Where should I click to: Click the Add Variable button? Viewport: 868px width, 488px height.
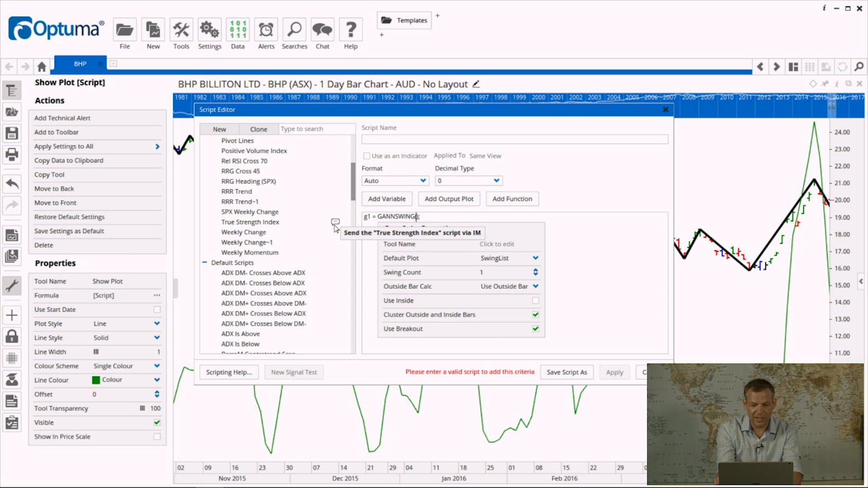387,199
